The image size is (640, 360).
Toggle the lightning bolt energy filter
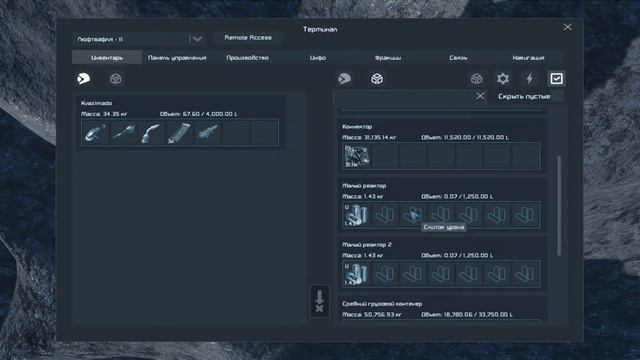pos(529,79)
